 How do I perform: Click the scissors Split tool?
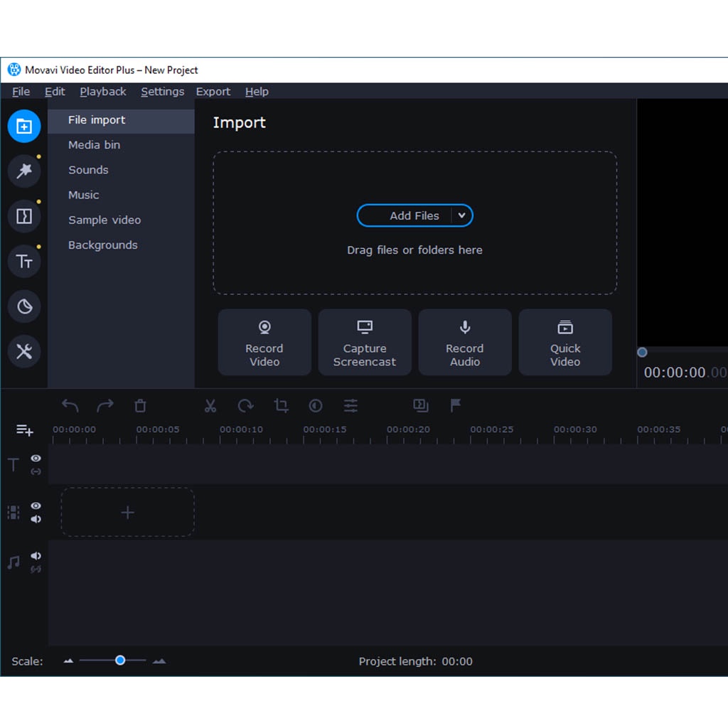click(x=210, y=406)
